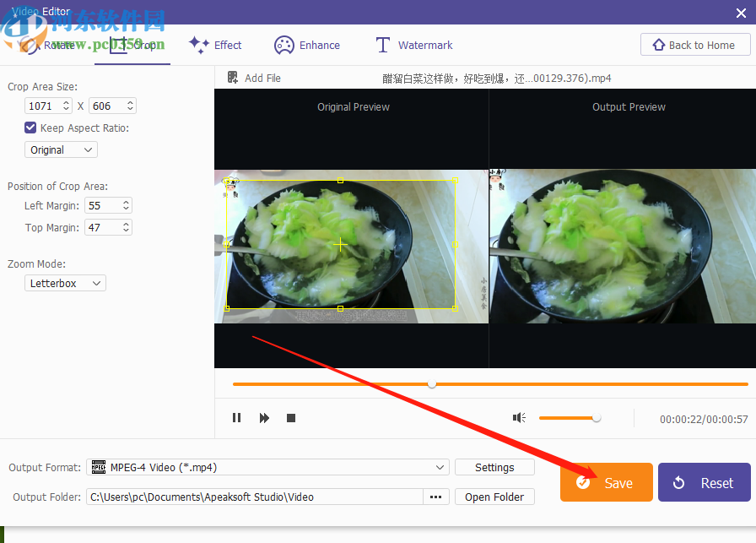Open the Letterbox zoom mode dropdown
Viewport: 756px width, 543px height.
click(x=65, y=283)
